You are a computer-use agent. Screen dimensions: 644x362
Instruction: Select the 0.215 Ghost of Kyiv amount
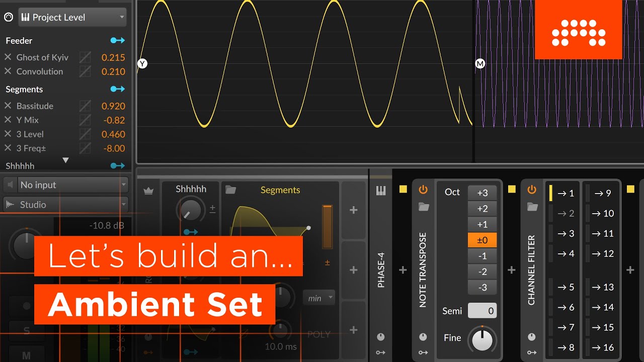113,57
